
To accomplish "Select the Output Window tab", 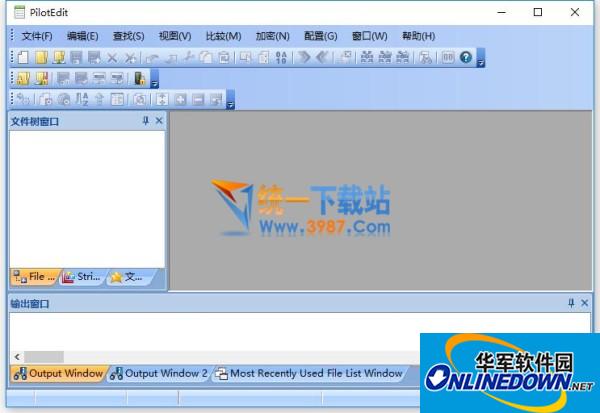I will point(58,373).
